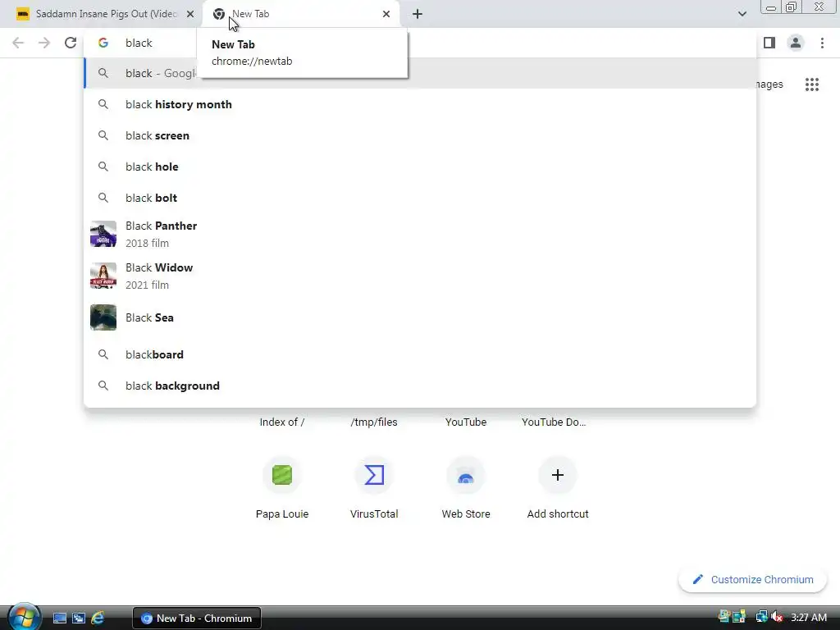
Task: Click the Black Sea thumbnail image
Action: click(103, 317)
